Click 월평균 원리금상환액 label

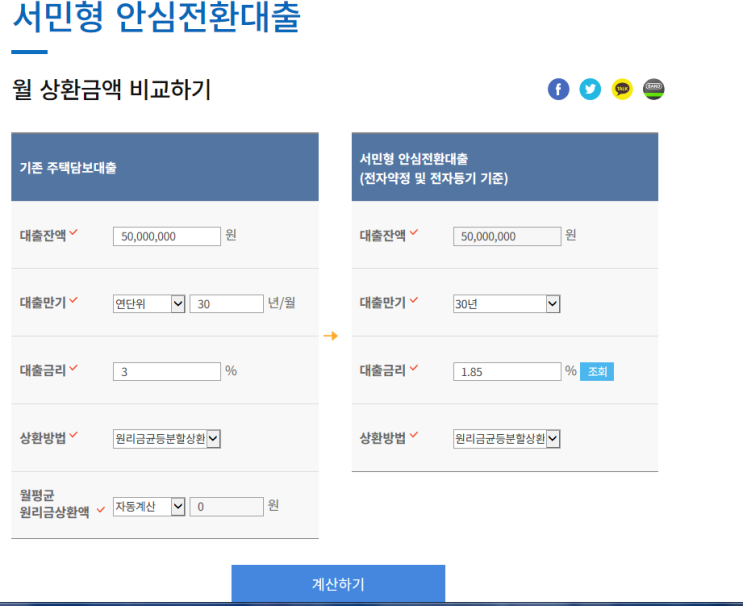(x=54, y=504)
